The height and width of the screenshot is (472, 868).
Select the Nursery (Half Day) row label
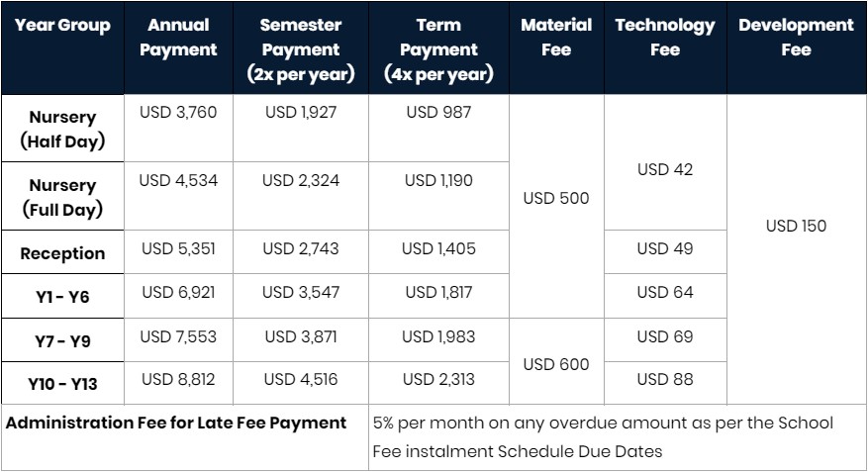(x=62, y=129)
